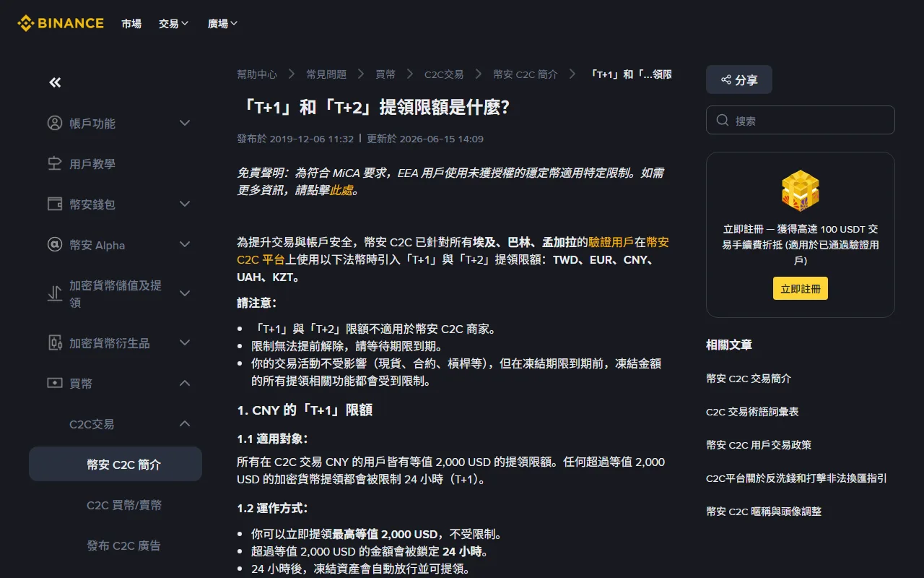Click the 帳戶功能 user icon

pos(55,123)
